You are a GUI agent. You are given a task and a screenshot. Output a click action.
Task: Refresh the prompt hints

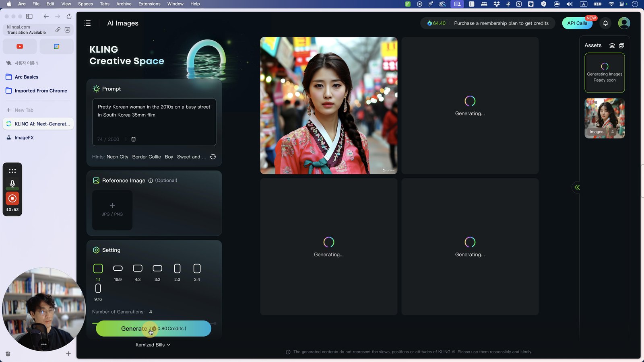tap(213, 157)
